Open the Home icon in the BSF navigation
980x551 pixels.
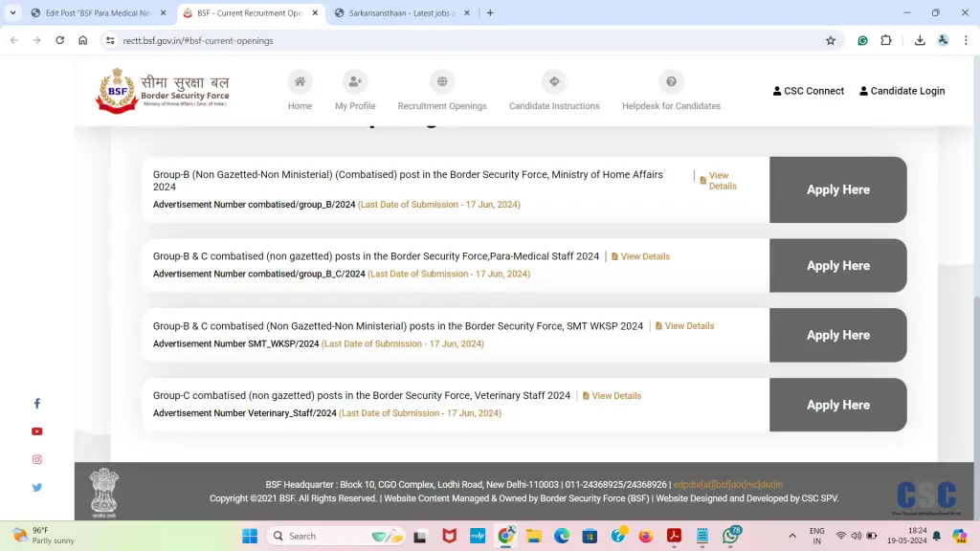[x=300, y=82]
